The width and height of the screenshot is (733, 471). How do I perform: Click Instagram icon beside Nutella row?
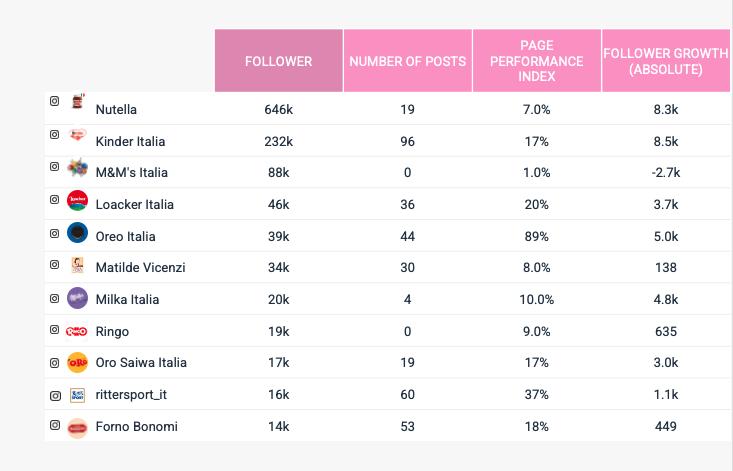(55, 101)
